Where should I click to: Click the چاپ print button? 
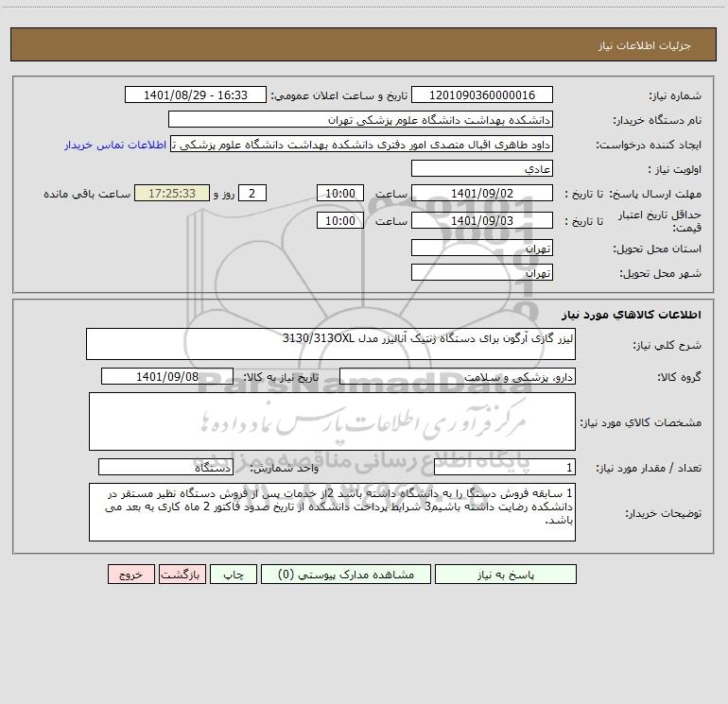point(234,575)
